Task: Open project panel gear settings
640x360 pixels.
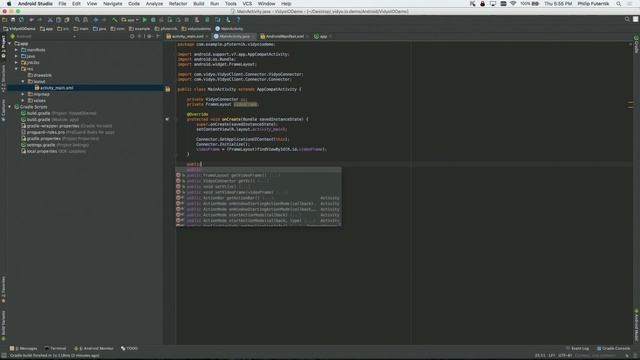Action: [149, 36]
